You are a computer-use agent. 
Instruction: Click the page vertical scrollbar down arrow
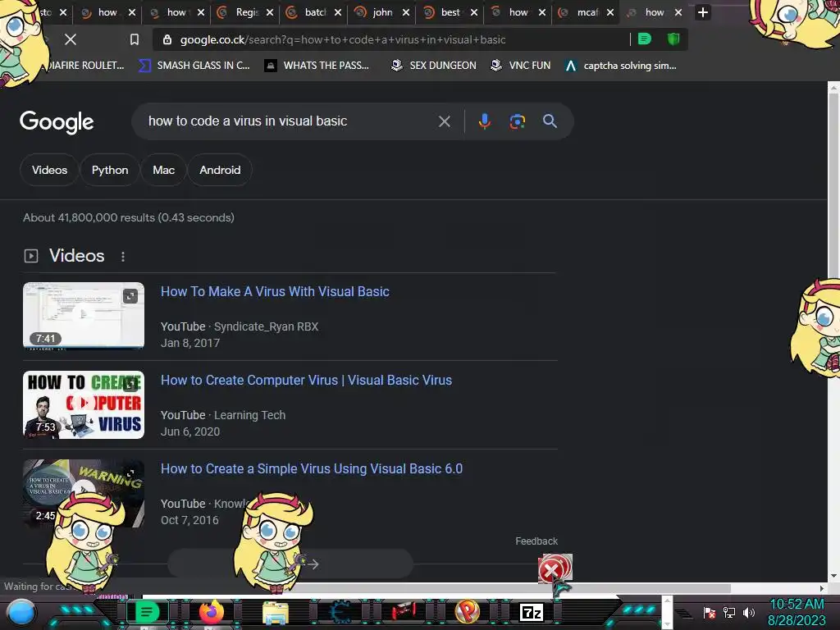point(833,577)
